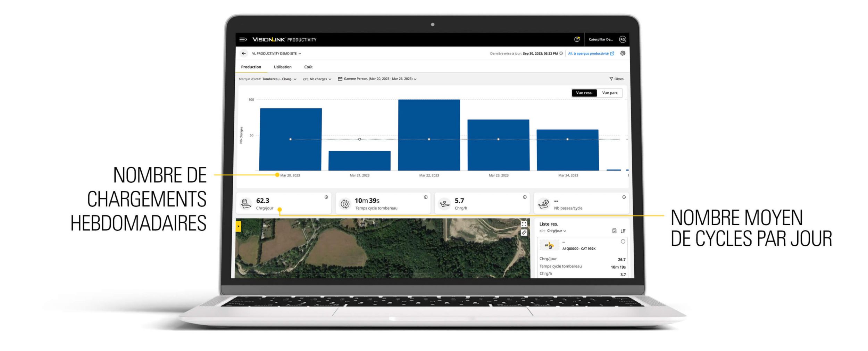Select the A1Q80000 - CAT 992K radio button

pyautogui.click(x=623, y=242)
